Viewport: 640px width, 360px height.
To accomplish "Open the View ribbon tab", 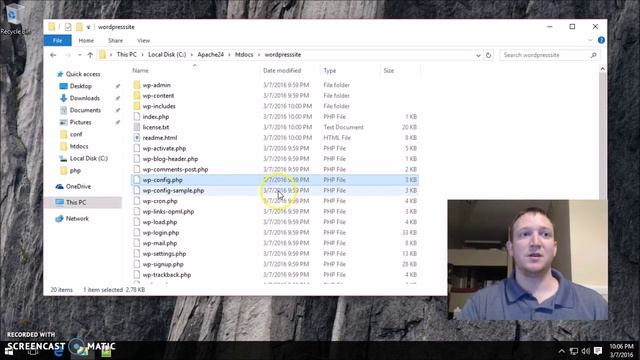I will (143, 40).
